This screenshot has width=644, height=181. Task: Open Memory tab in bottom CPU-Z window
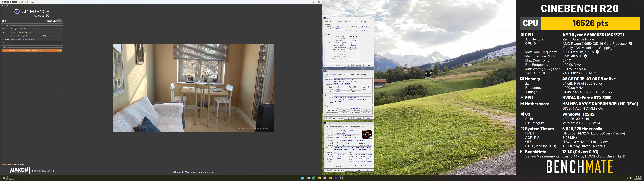[x=340, y=127]
